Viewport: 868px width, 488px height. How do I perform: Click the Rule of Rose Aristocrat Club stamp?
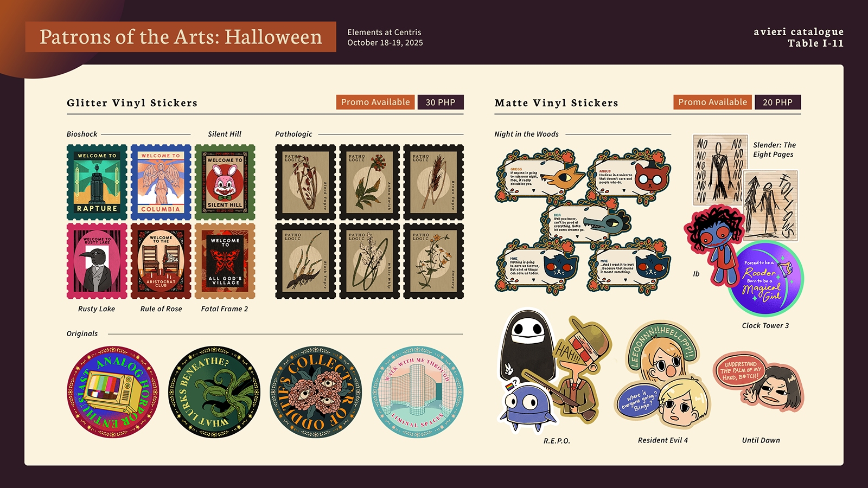pyautogui.click(x=161, y=261)
